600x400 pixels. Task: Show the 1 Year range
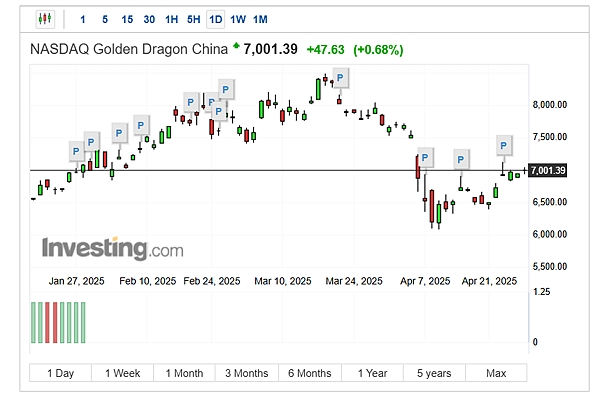pos(372,373)
